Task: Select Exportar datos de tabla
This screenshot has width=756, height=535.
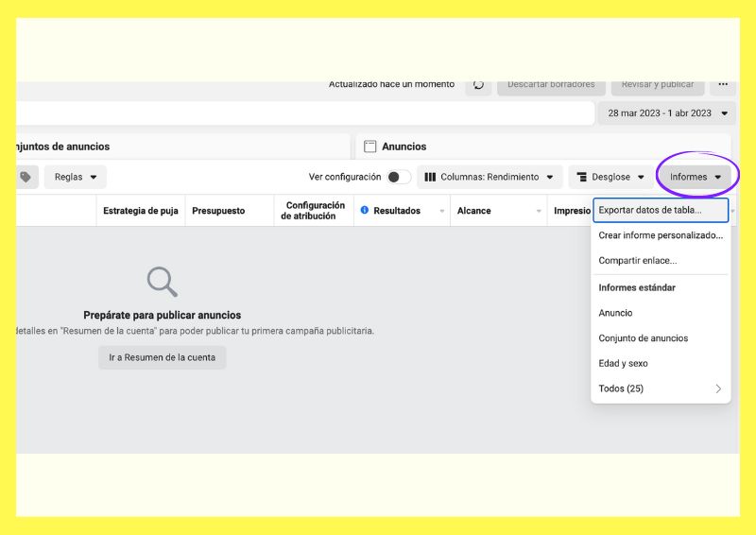Action: [661, 210]
